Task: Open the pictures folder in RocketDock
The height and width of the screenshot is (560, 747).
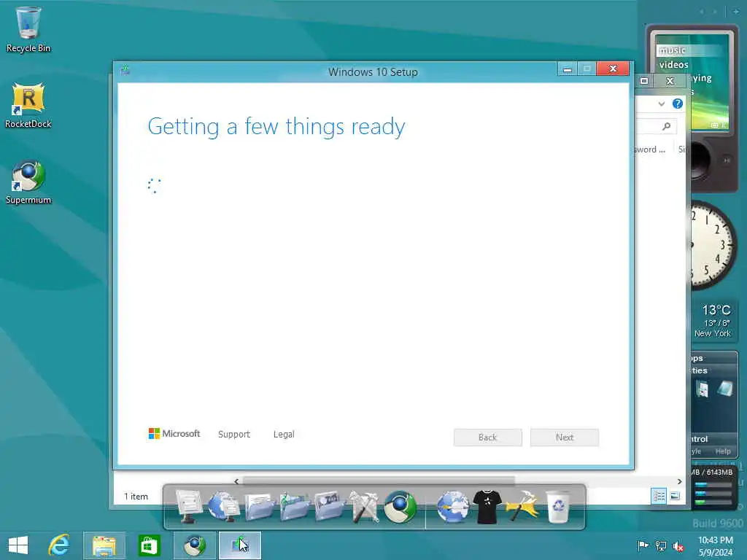Action: click(329, 506)
